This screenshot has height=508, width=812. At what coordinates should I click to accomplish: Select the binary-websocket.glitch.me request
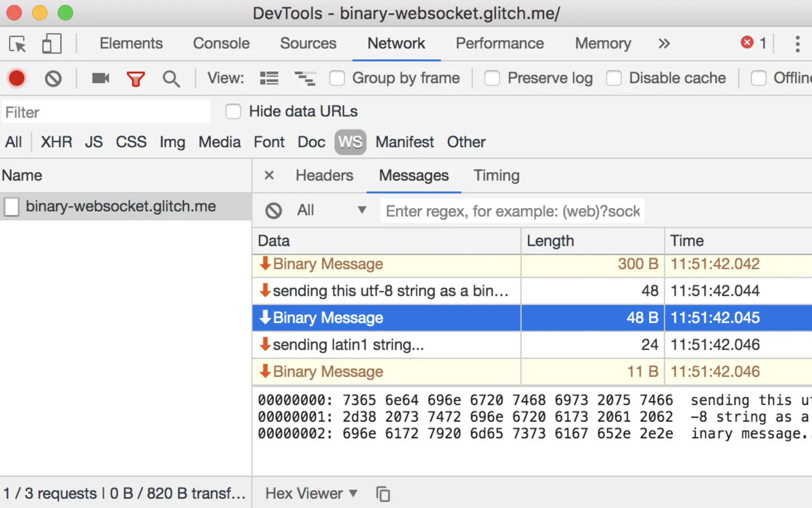[126, 206]
